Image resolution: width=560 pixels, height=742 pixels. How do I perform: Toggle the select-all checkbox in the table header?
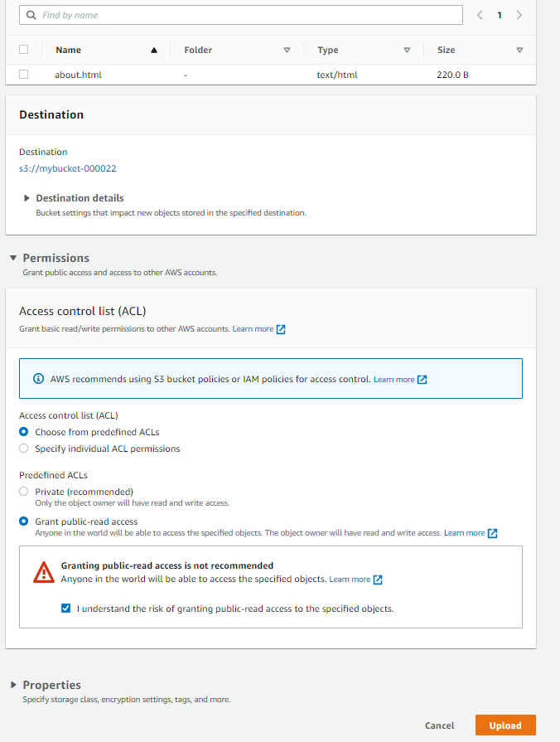coord(24,50)
